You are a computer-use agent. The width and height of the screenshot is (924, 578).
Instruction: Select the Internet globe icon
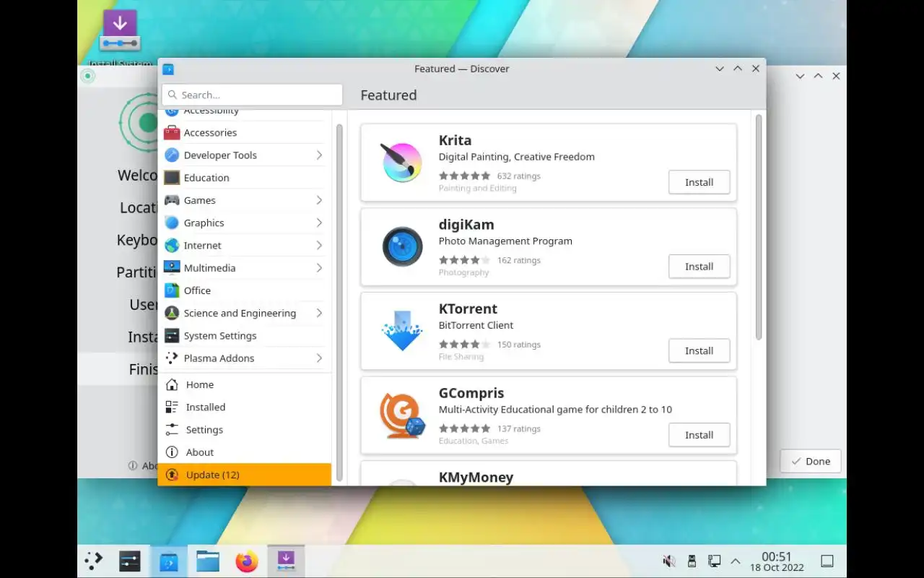[x=172, y=246]
